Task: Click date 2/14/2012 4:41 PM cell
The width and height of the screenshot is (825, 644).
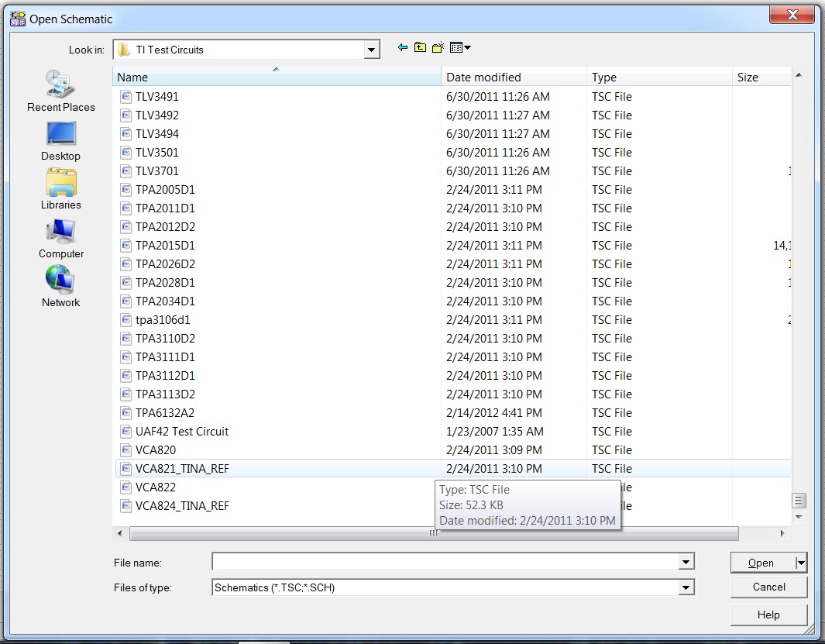Action: 493,413
